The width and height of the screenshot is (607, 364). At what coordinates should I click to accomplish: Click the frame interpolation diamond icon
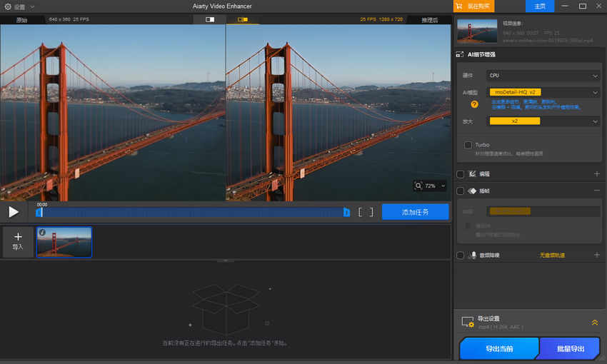click(472, 191)
